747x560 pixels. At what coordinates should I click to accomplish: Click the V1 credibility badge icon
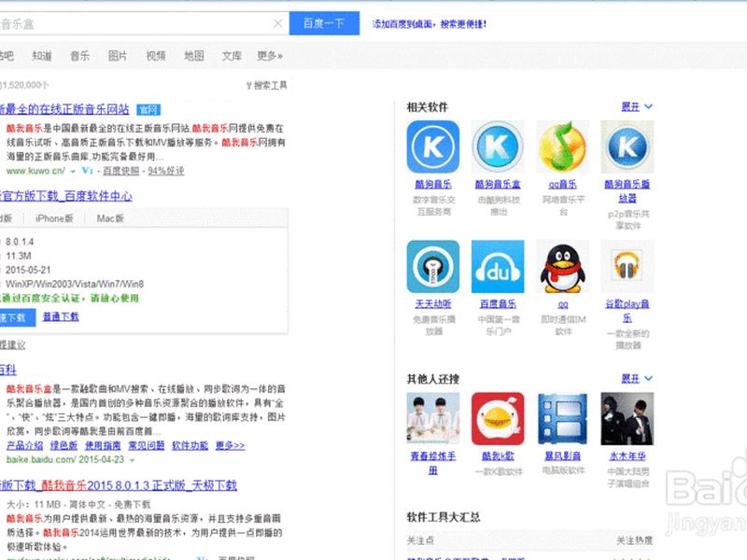87,171
